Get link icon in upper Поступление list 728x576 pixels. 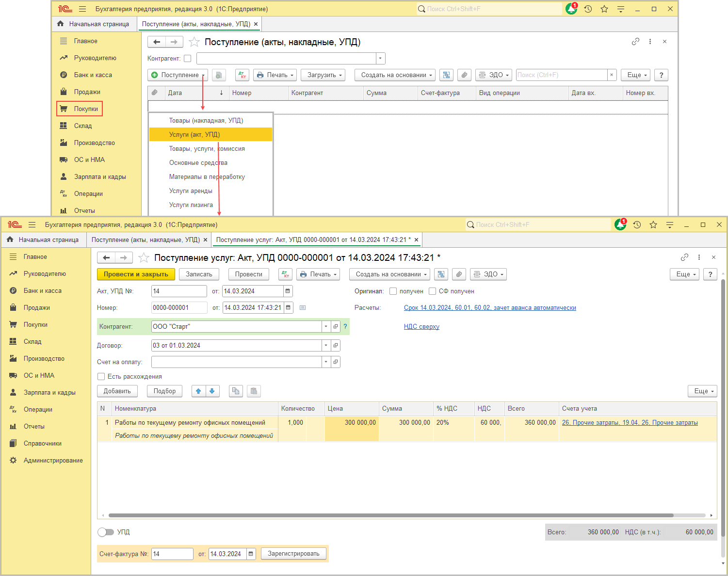(635, 42)
